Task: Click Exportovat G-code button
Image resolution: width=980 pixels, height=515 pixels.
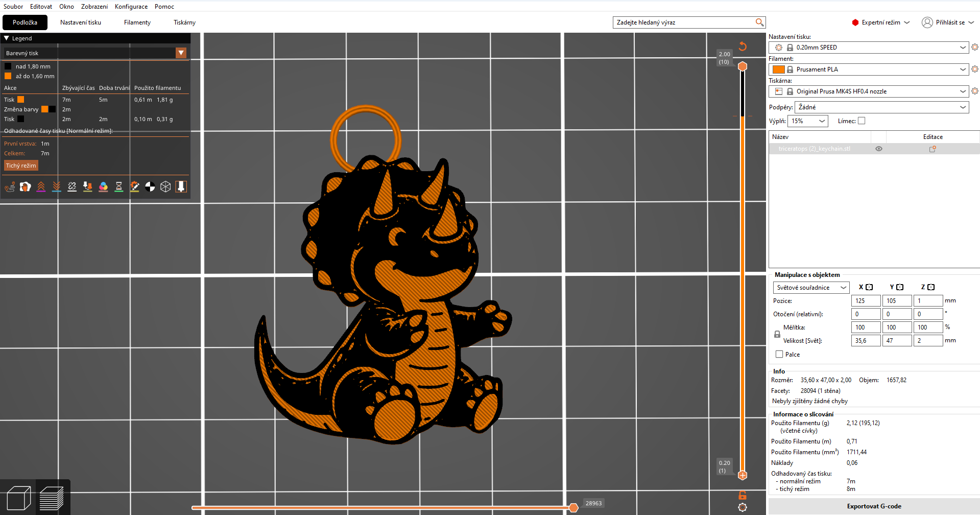Action: coord(874,506)
